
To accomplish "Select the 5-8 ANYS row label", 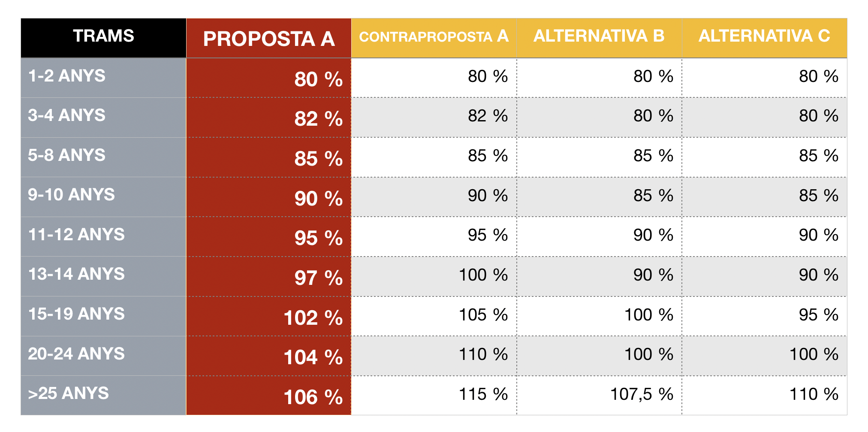I will click(x=67, y=155).
